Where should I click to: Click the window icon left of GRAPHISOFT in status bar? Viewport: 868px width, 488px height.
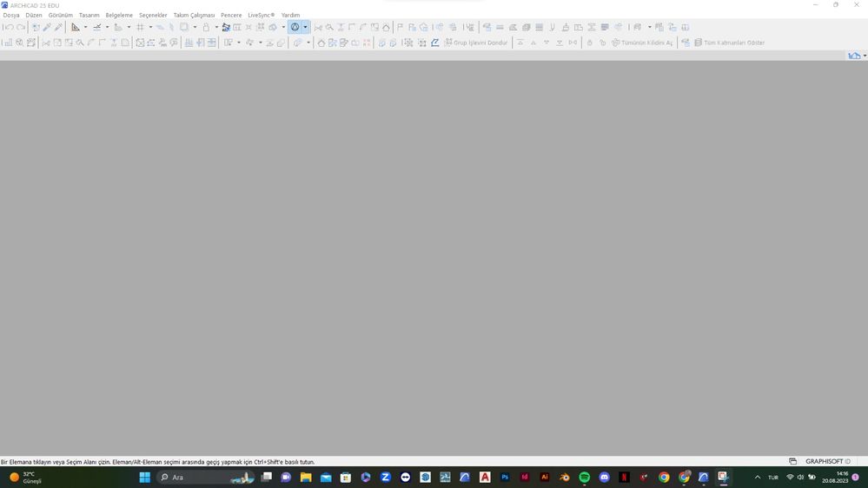tap(792, 461)
